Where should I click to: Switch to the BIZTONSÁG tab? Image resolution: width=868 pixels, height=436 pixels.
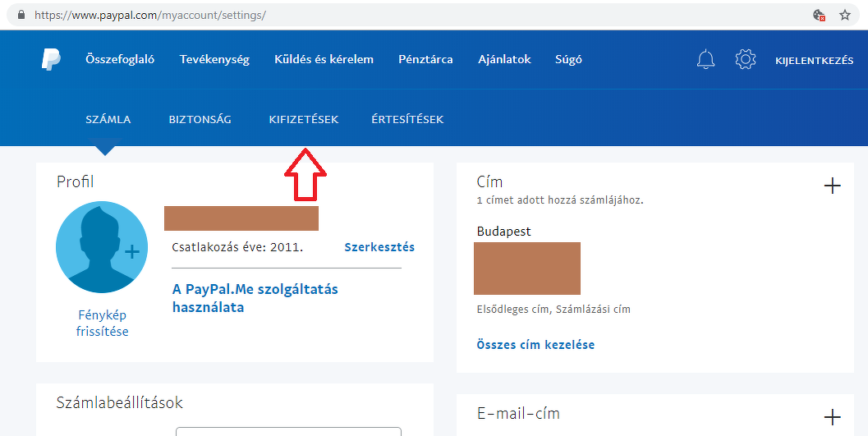pyautogui.click(x=200, y=120)
